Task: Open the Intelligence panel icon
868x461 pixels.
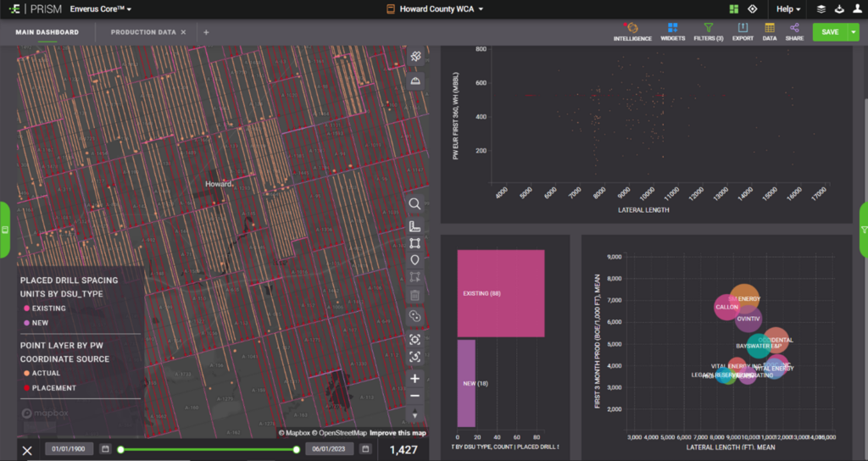Action: point(632,30)
